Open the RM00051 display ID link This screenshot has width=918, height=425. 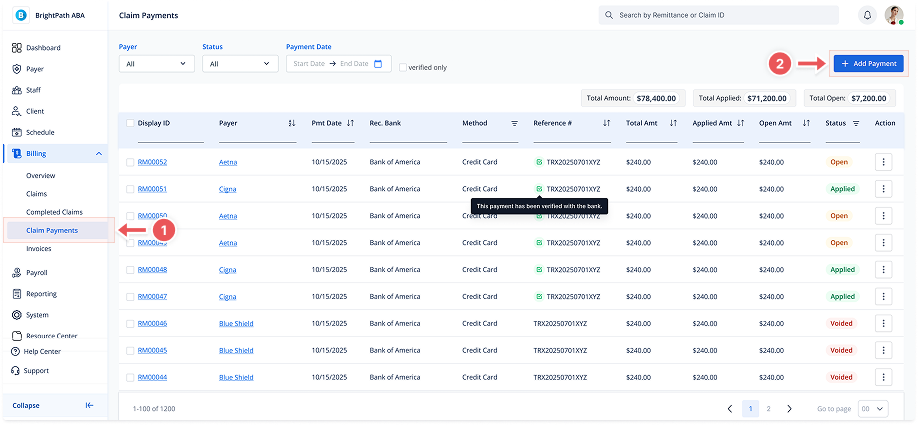coord(152,189)
